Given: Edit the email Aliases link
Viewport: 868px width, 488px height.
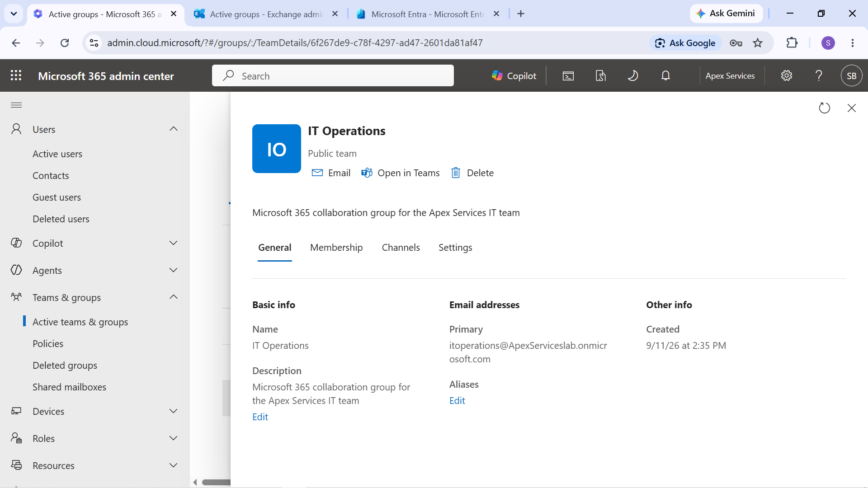Looking at the screenshot, I should (x=457, y=401).
